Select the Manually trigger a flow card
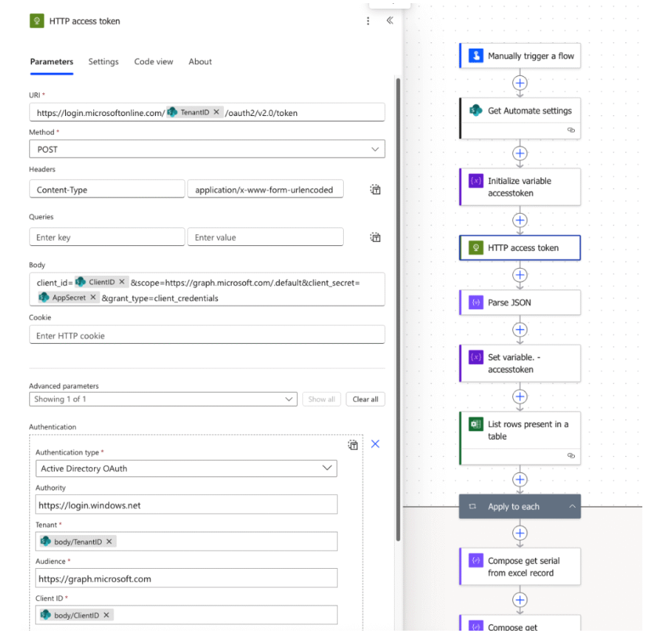The height and width of the screenshot is (644, 658). point(520,56)
